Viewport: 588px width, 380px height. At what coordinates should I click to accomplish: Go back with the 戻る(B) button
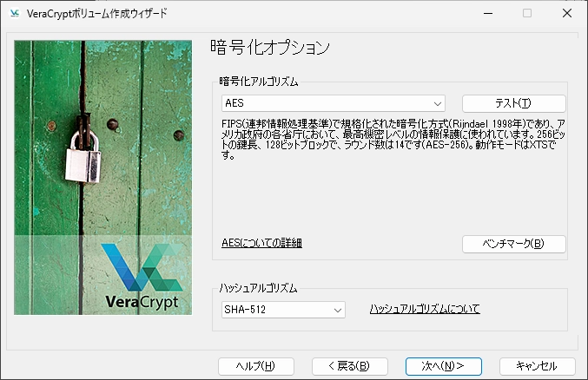[349, 366]
